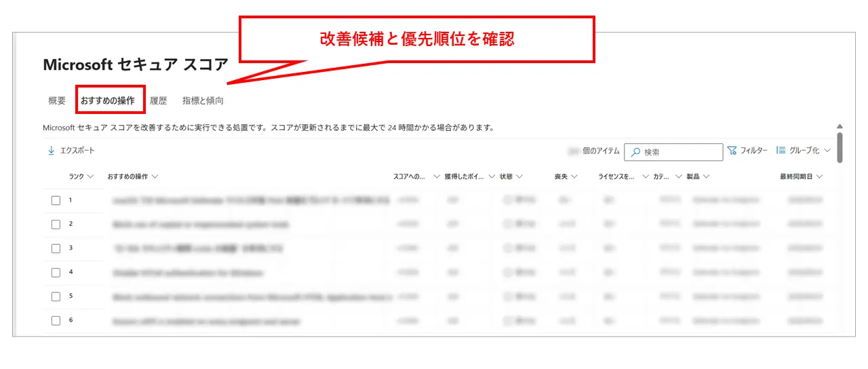Click the scrollbar up arrow
The width and height of the screenshot is (868, 369).
point(840,126)
